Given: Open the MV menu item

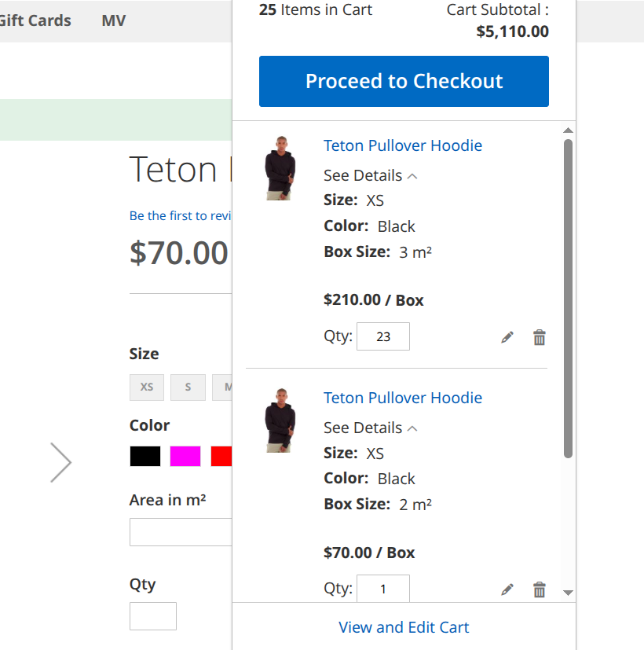Looking at the screenshot, I should click(114, 20).
